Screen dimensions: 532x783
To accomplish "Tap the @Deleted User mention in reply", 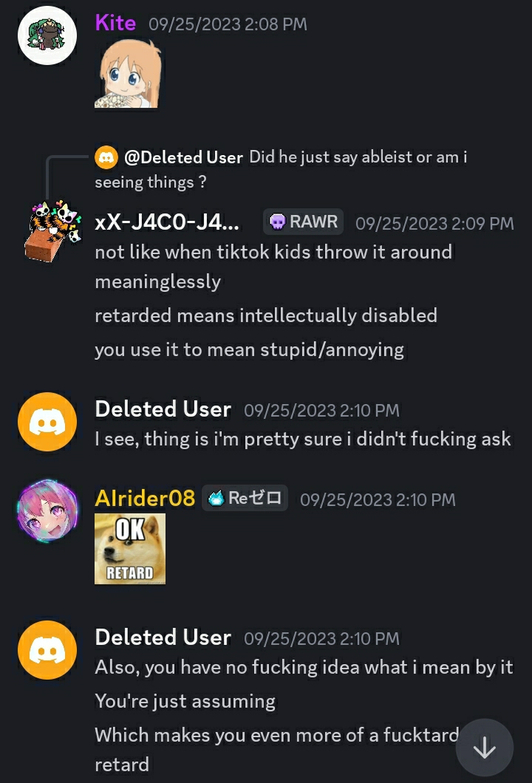I will click(183, 157).
